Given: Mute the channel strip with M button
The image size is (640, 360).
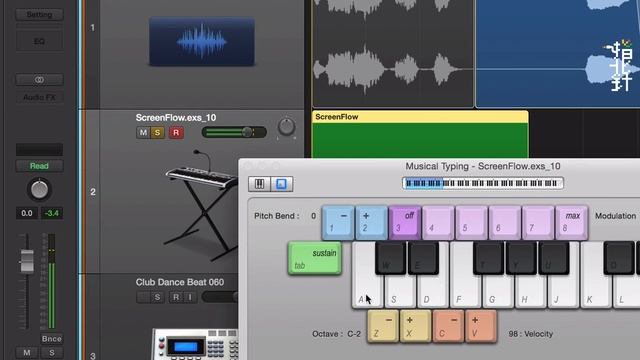Looking at the screenshot, I should click(x=27, y=353).
